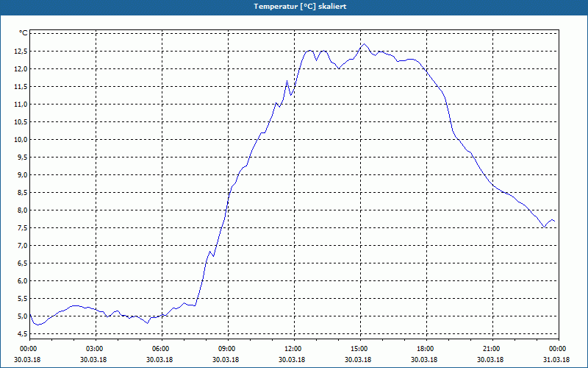Pick the '10,0' y-axis value
Image resolution: width=588 pixels, height=368 pixels.
tap(21, 139)
